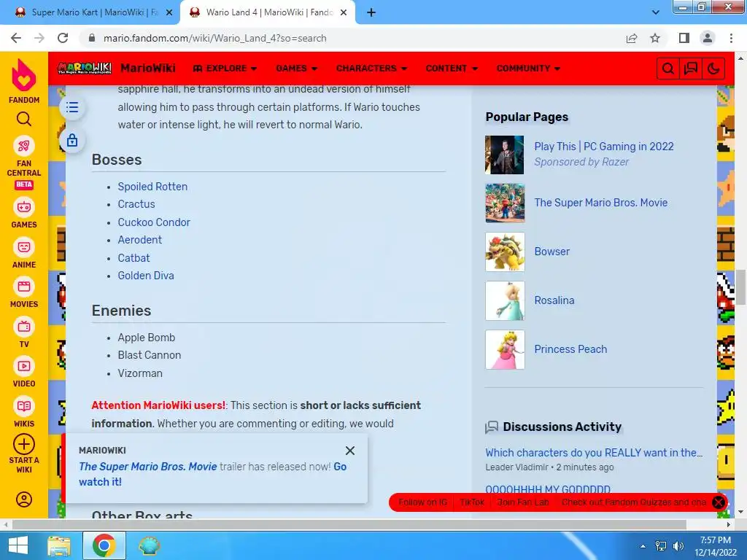
Task: Open File Explorer from the taskbar
Action: point(59,545)
